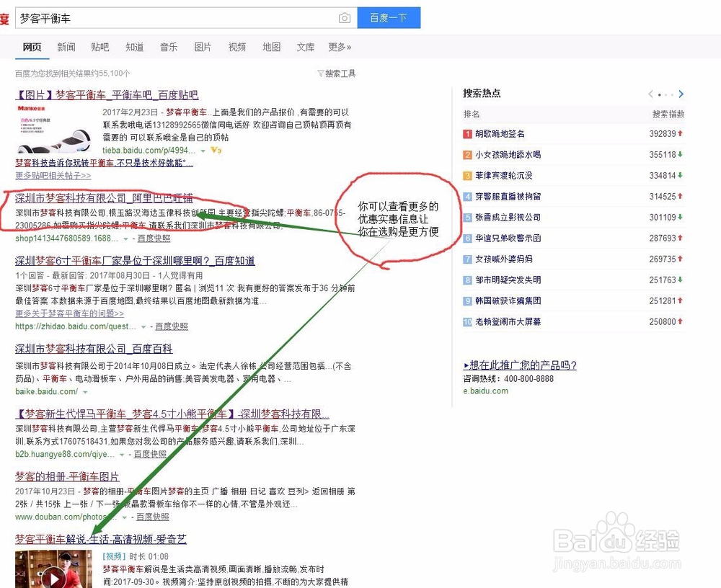Open hot search 菲律宾渡轮沉没

click(504, 176)
